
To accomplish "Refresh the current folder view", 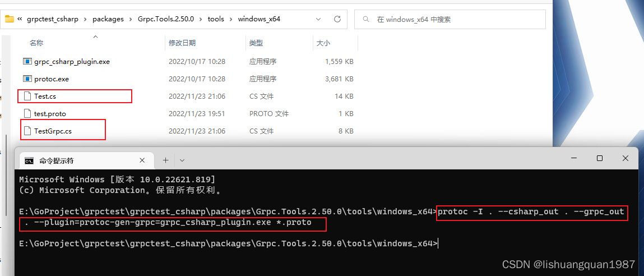I will click(x=337, y=19).
